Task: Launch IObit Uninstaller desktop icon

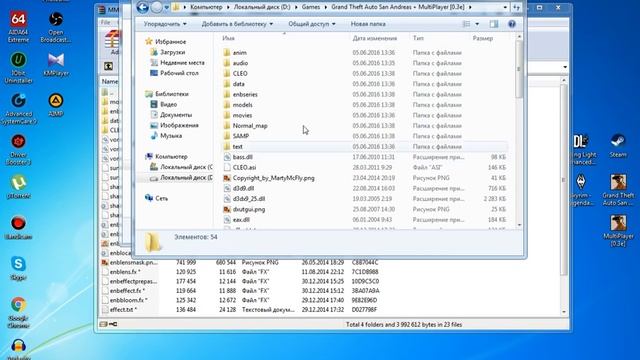Action: (18, 68)
